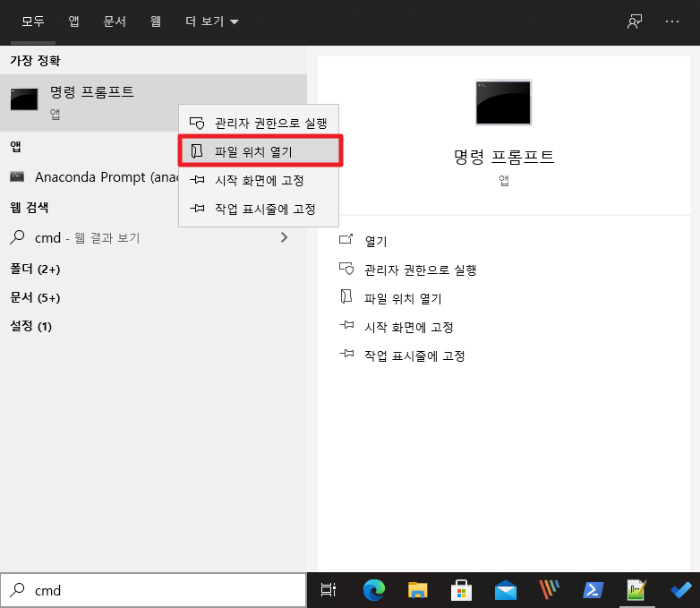Click pin icon beside right pane 시작 화면에 고정
Image resolution: width=700 pixels, height=608 pixels.
346,325
